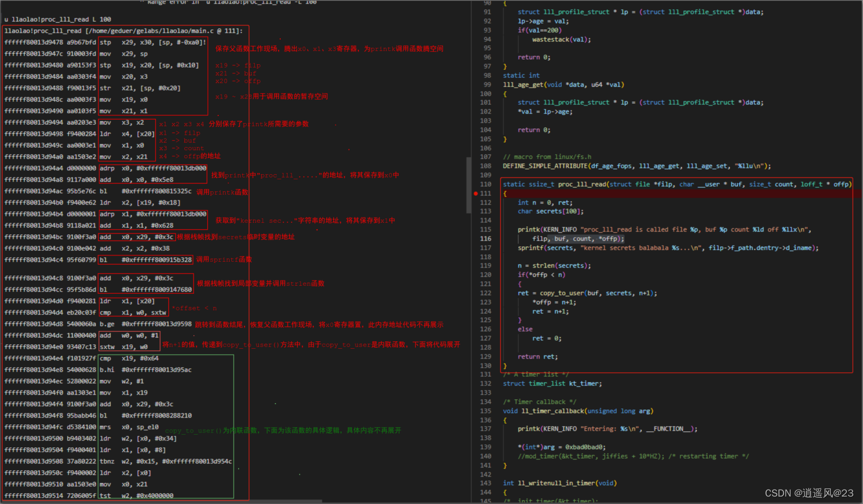Image resolution: width=863 pixels, height=504 pixels.
Task: Click the 'char secrets[100];' code line
Action: [550, 211]
